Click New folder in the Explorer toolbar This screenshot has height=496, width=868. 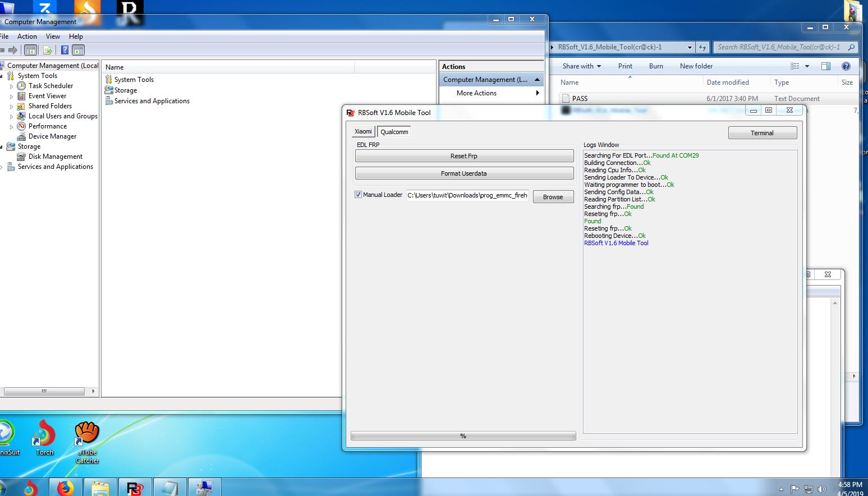(696, 66)
